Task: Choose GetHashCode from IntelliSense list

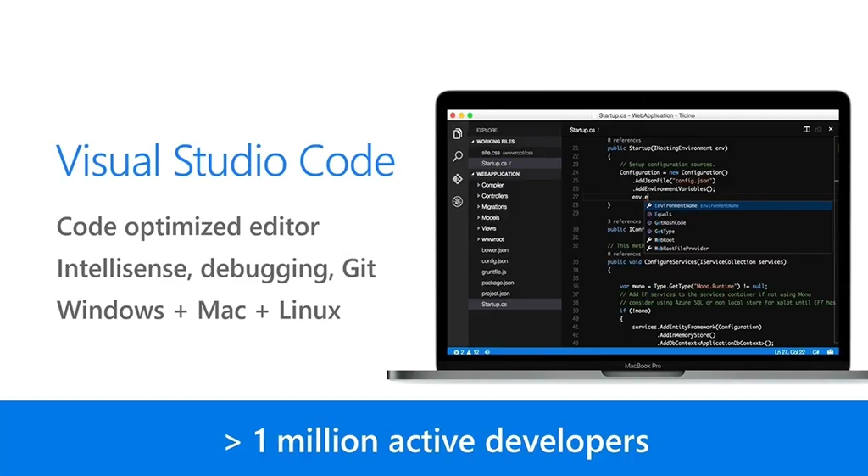Action: tap(670, 223)
